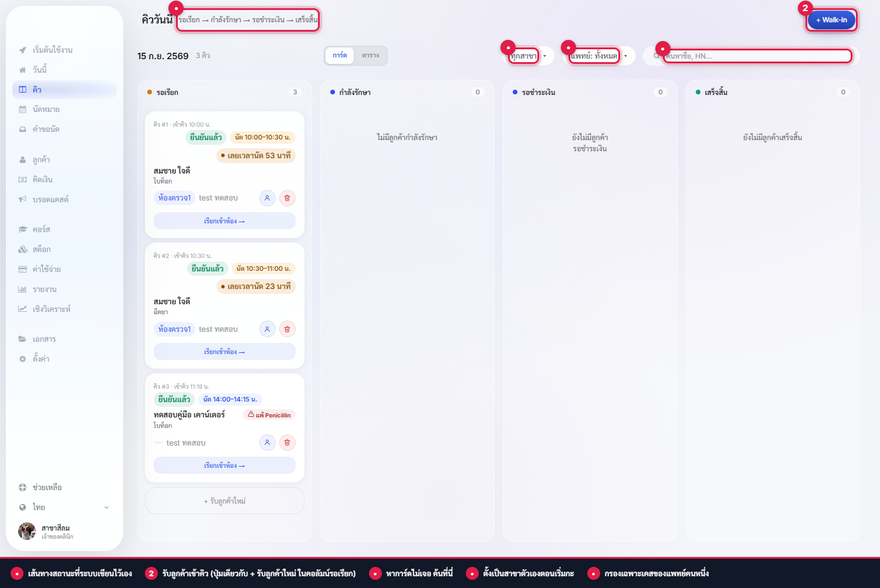Open คำขอนัด inbox section
The width and height of the screenshot is (880, 588).
pos(65,130)
